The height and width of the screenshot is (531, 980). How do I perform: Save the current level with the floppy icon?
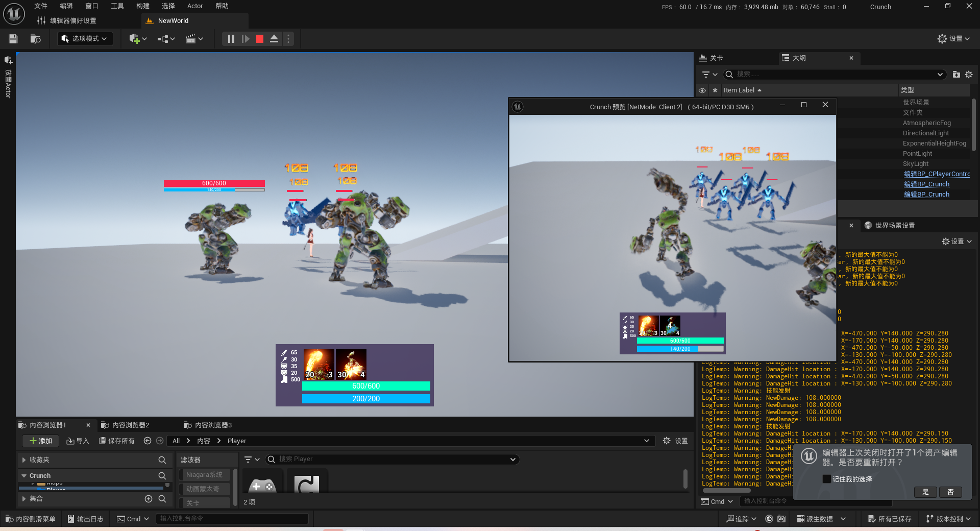pyautogui.click(x=13, y=39)
